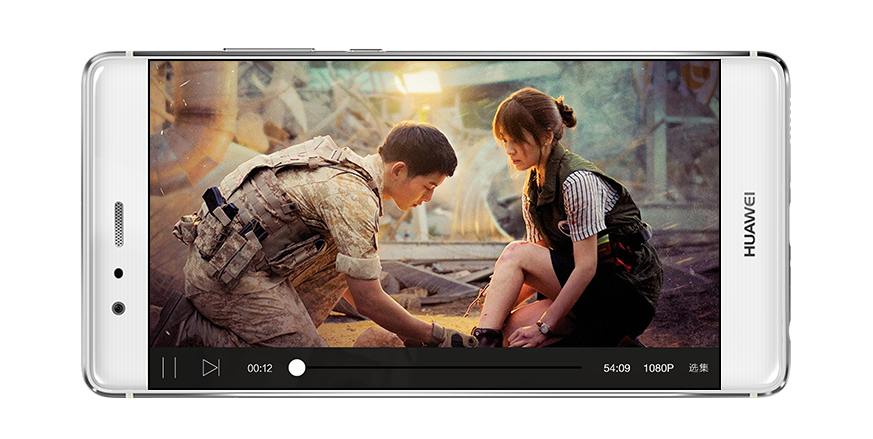Open the 选集 episode list
This screenshot has width=873, height=439.
pos(698,368)
